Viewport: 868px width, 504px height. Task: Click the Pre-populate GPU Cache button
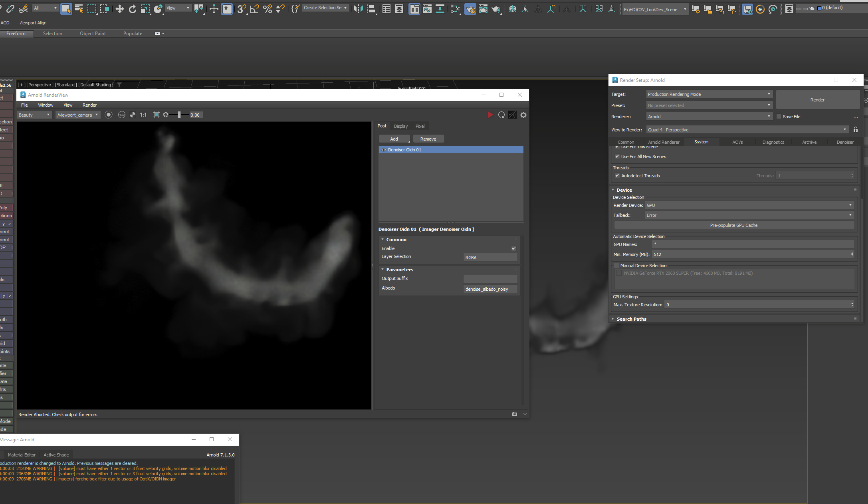coord(733,225)
